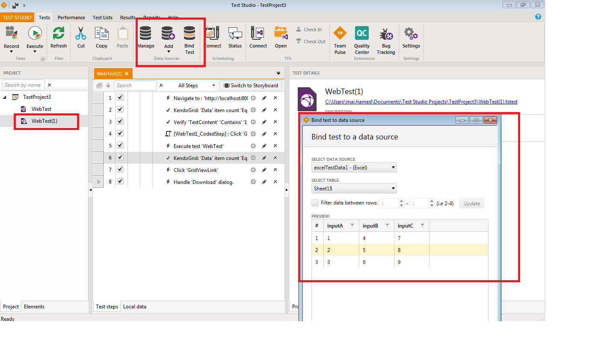The width and height of the screenshot is (616, 364).
Task: Click the 'Search by name' project field
Action: (x=23, y=85)
